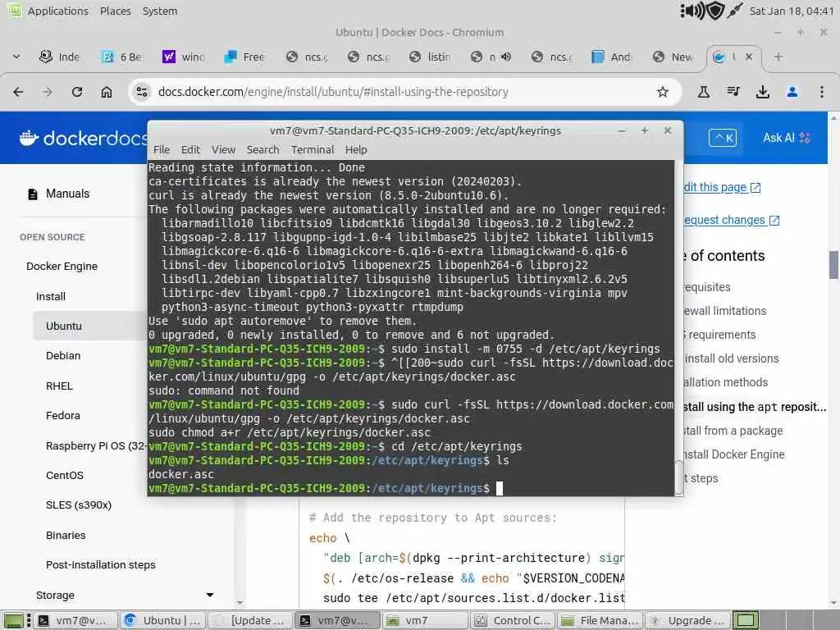
Task: Open media controls icon in toolbar
Action: click(733, 92)
